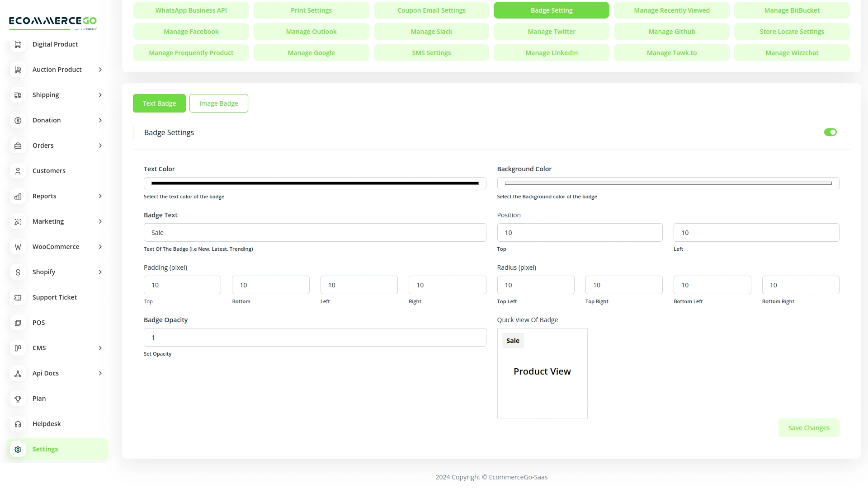Click the Save Changes button
868x488 pixels.
tap(809, 427)
